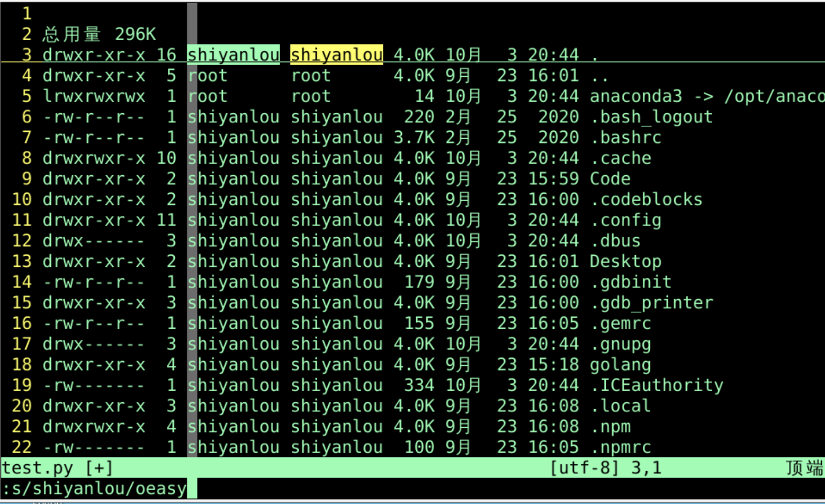This screenshot has width=825, height=504.
Task: Click the 'Code' directory name
Action: coord(610,179)
